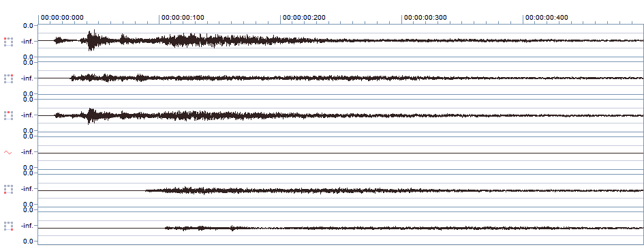Click the 00:00:00:300 time ruler marker
Viewport: 644px width, 249px height.
[x=425, y=18]
